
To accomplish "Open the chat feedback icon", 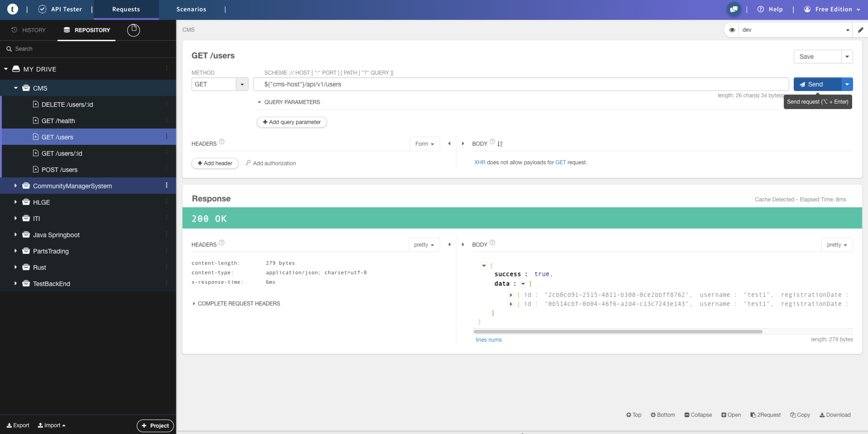I will coord(734,9).
